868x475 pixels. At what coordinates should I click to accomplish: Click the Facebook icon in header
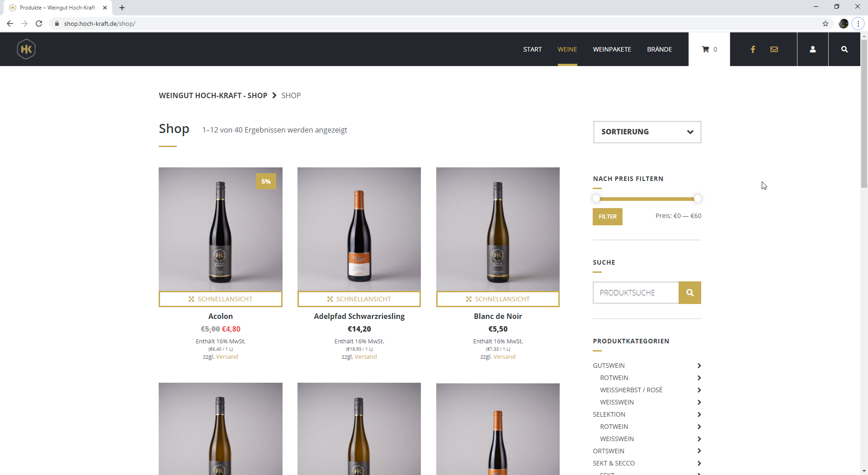(753, 49)
